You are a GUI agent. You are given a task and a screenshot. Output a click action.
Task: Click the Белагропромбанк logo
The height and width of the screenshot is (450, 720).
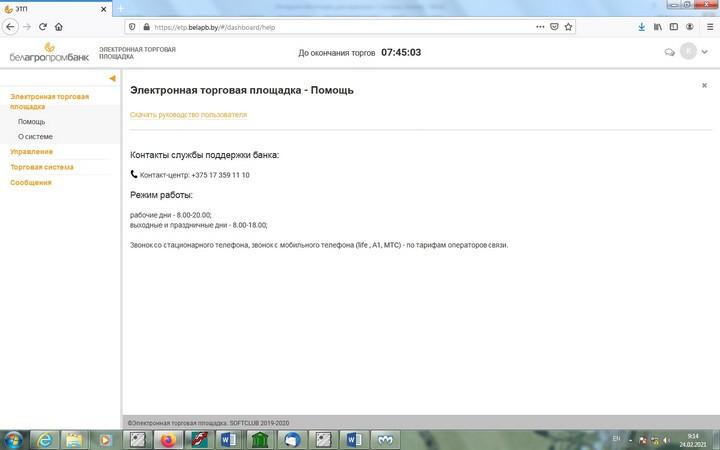pos(48,52)
